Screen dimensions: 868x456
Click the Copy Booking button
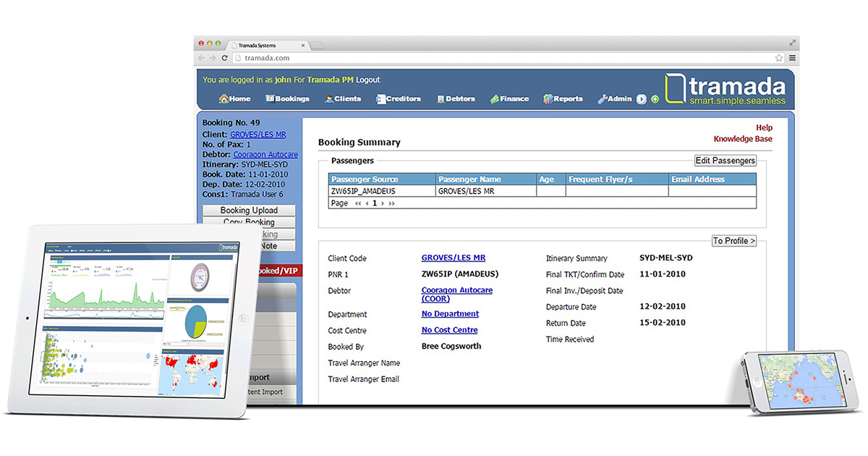click(x=249, y=221)
